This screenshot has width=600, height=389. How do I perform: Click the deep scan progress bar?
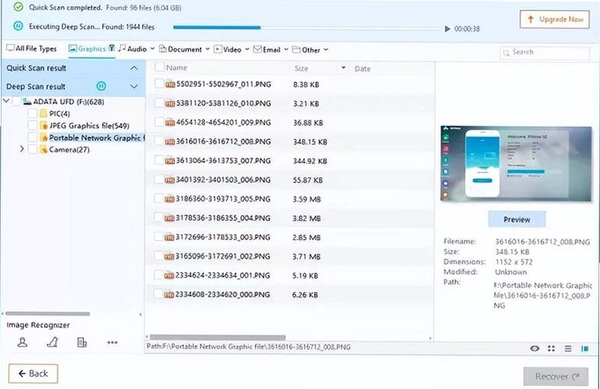[306, 28]
